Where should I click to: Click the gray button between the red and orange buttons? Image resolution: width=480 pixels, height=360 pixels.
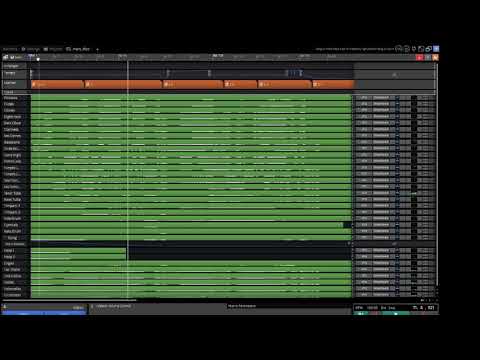click(428, 58)
